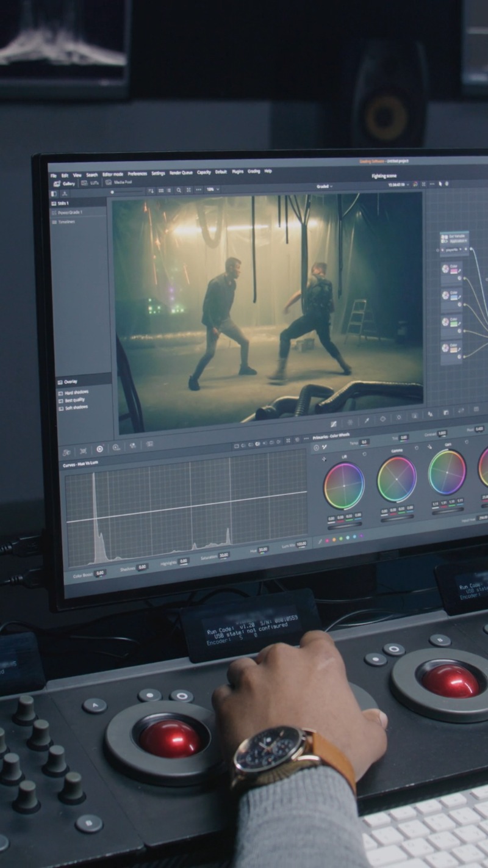
Task: Click the Lum Mix value field
Action: coord(301,543)
